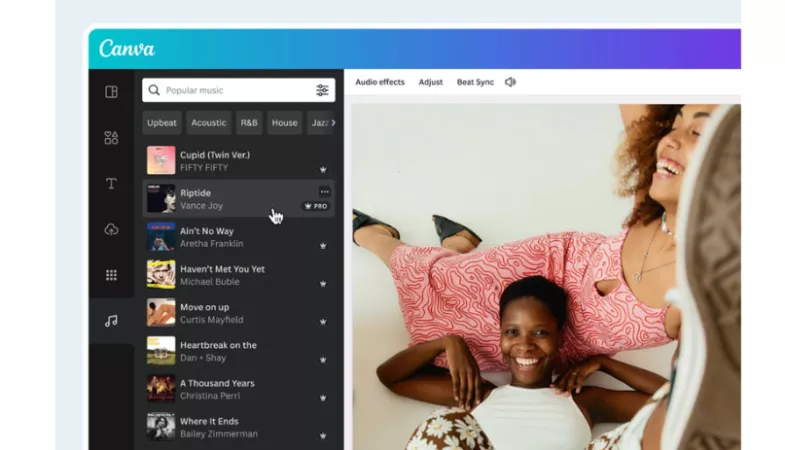Click the Ain't No Way title
This screenshot has height=450, width=785.
pyautogui.click(x=207, y=231)
